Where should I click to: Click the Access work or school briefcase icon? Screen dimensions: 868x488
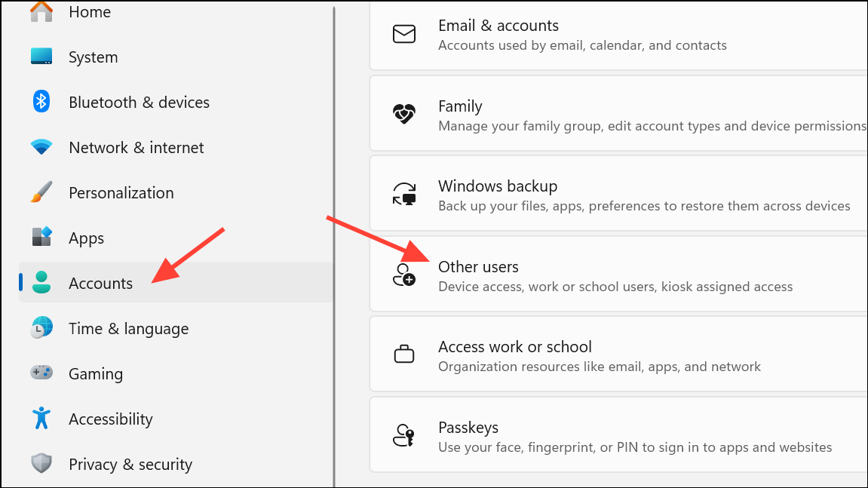(x=404, y=354)
